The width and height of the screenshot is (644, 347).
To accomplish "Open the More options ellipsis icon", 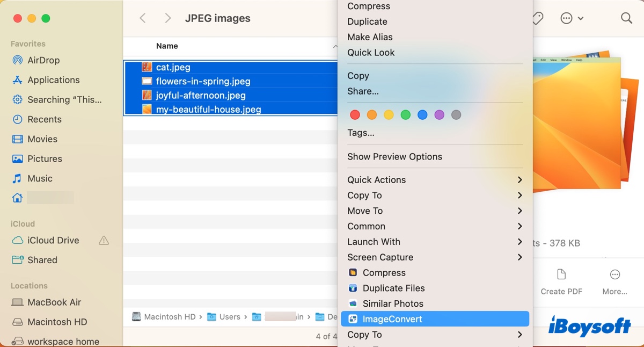I will coord(567,18).
